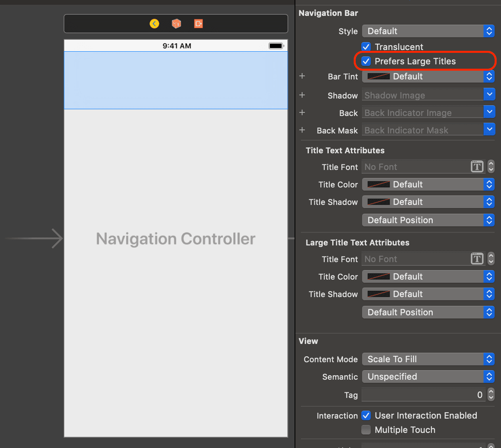Screen dimensions: 501x448
Task: Uncheck the Translucent checkbox
Action: [366, 47]
